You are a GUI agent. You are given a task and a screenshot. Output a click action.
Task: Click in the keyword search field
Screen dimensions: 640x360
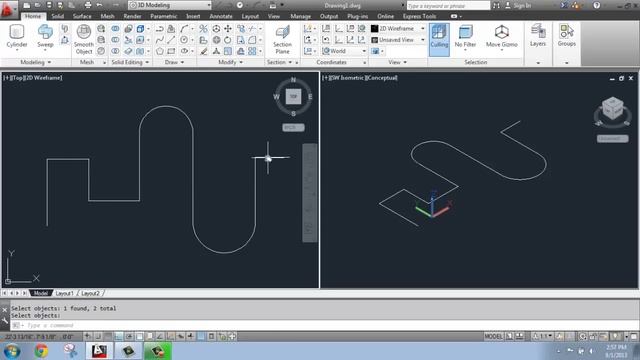pos(448,5)
